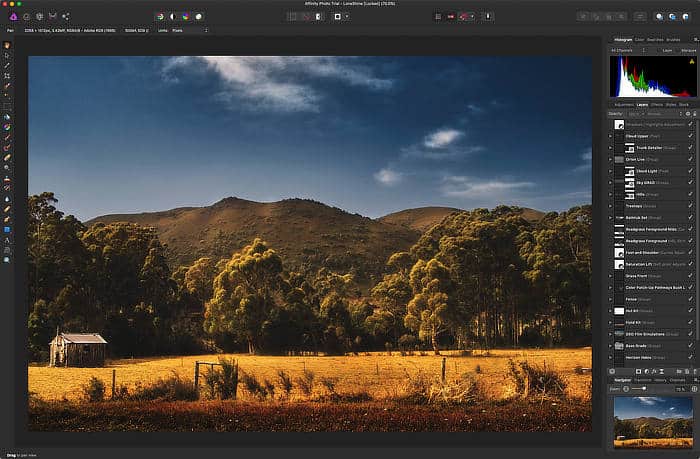Open the layer blend mode dropdown
The width and height of the screenshot is (700, 459).
(x=664, y=114)
